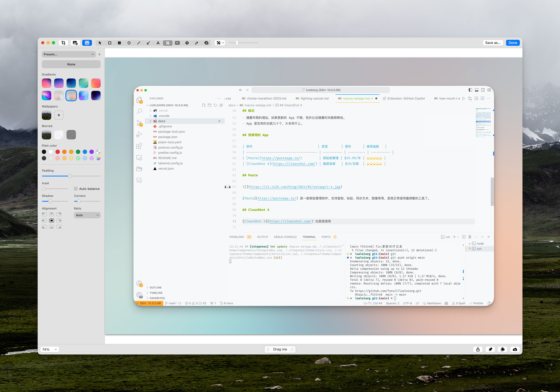Add a custom wallpaper with plus tile
The width and height of the screenshot is (560, 392).
tap(59, 115)
